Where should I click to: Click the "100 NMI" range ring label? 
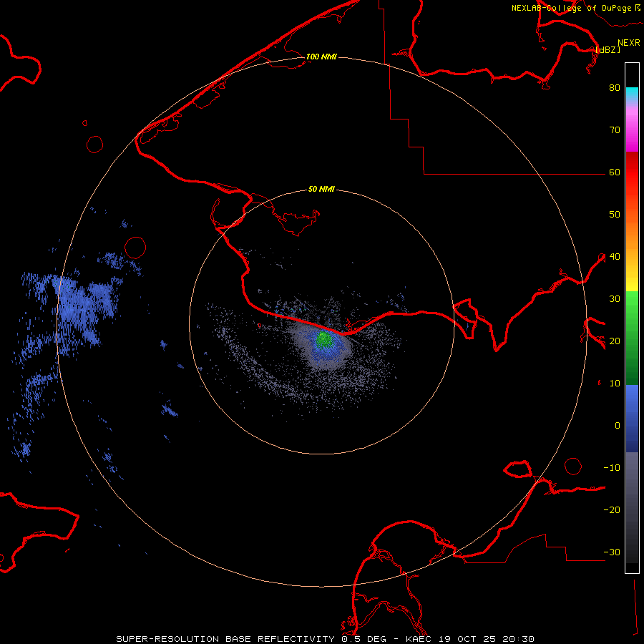(321, 57)
